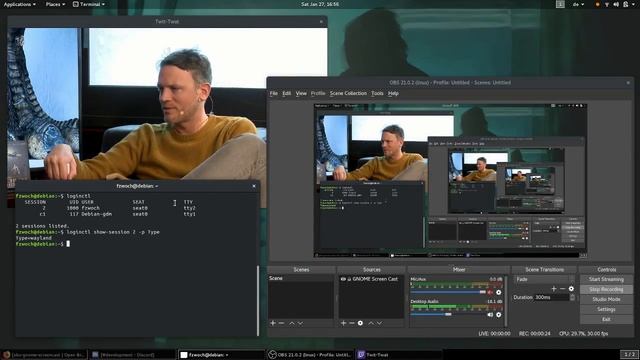Viewport: 640px width, 360px height.
Task: Open the Terminal app menu in top bar
Action: tap(89, 4)
